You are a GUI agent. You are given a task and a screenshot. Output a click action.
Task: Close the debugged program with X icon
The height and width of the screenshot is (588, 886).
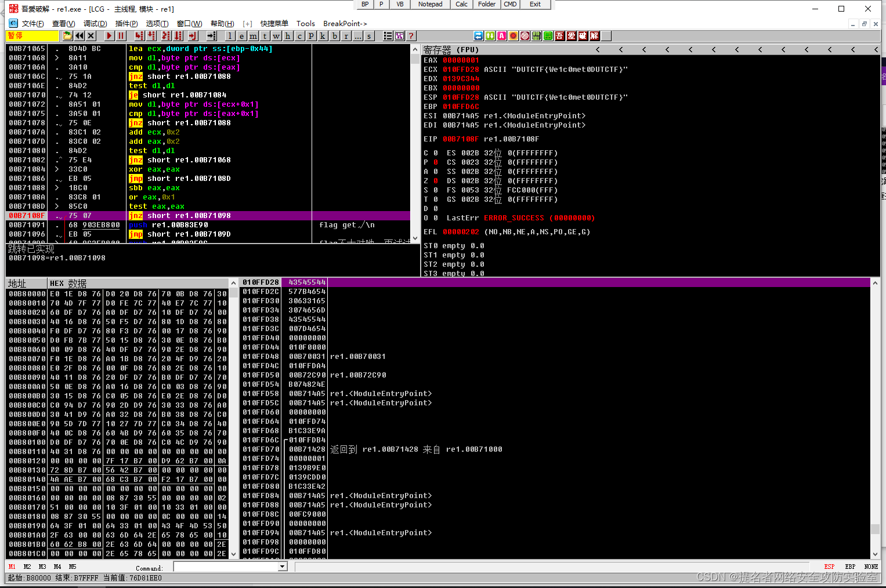tap(91, 36)
